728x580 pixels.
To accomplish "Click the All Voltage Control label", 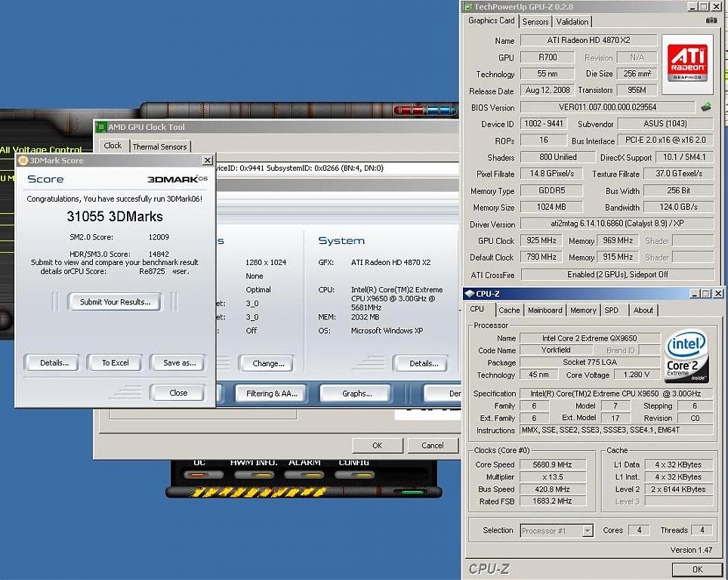I will [x=42, y=150].
